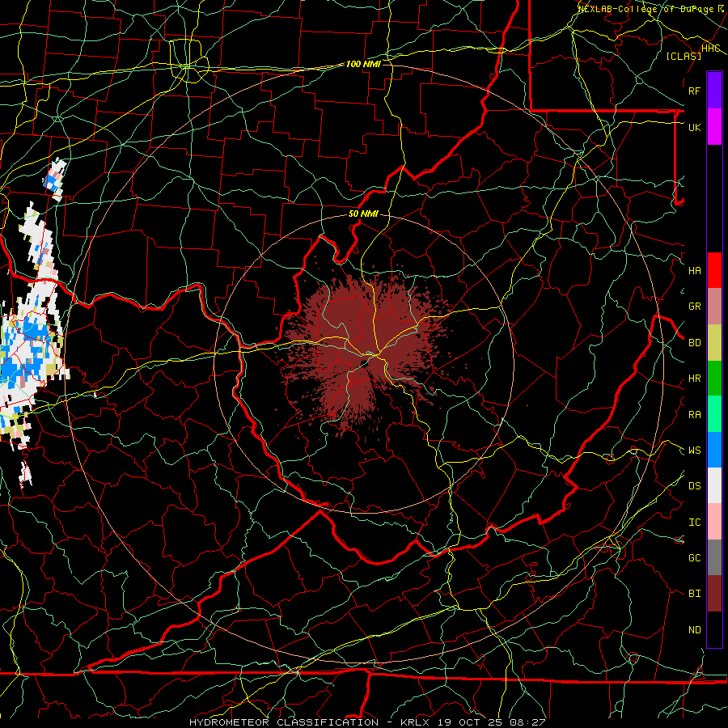This screenshot has width=728, height=728.
Task: Click the HYDROMETEOR CLASSIFICATION title at bottom
Action: tap(284, 722)
